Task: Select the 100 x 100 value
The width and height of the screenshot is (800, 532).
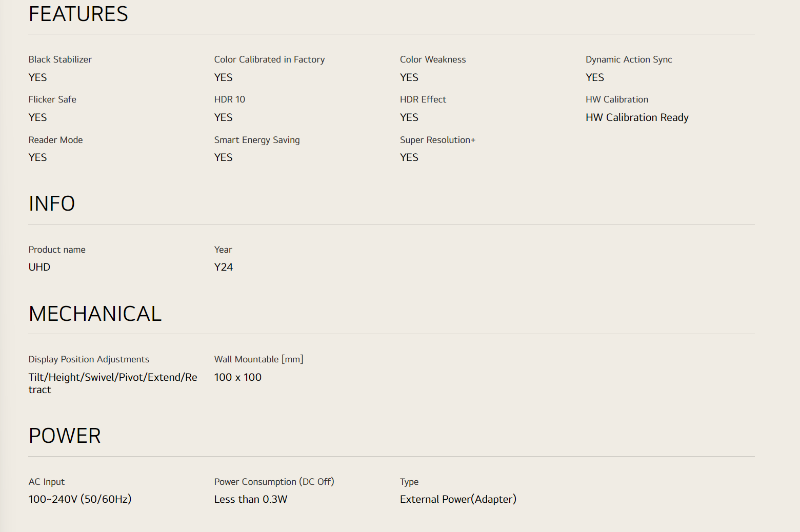Action: (x=238, y=377)
